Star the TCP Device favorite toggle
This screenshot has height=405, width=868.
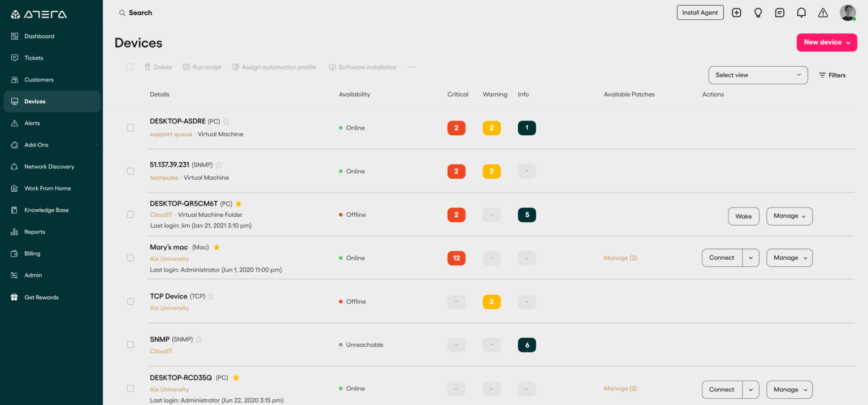(211, 296)
